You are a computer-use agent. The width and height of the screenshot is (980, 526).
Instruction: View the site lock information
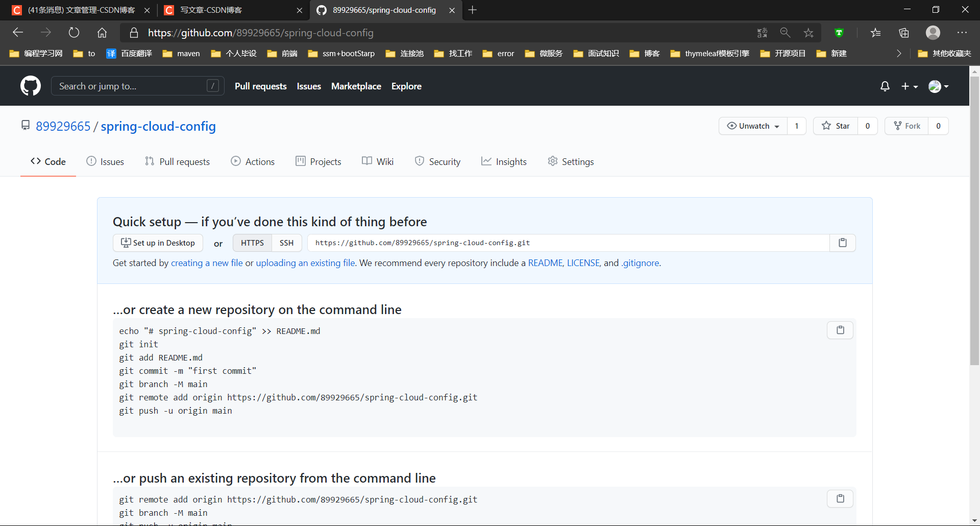coord(134,33)
